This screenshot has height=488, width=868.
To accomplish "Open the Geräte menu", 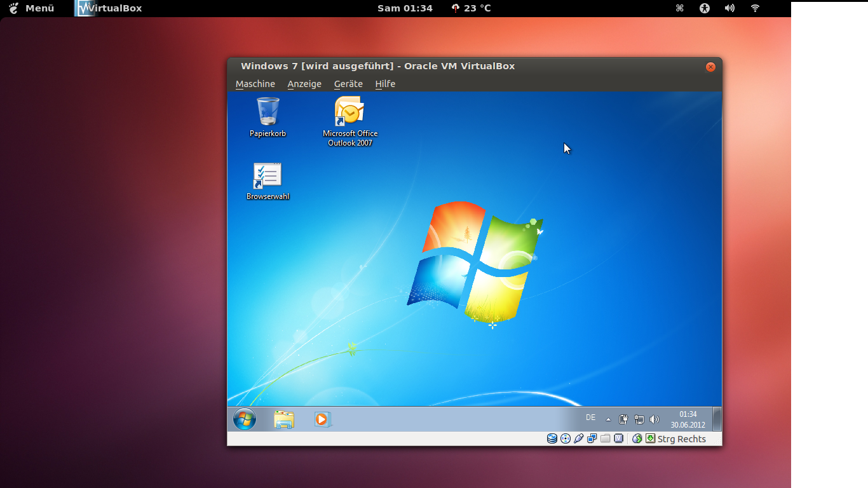I will (348, 84).
